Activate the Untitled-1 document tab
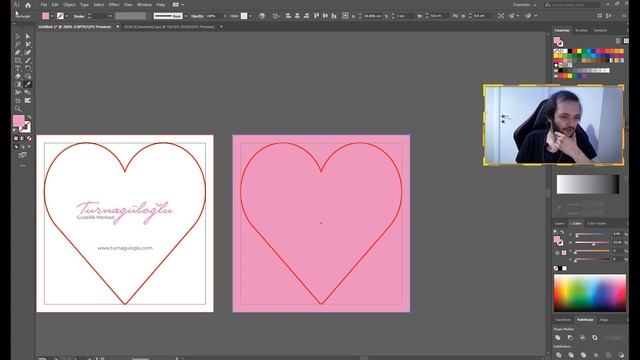 click(75, 27)
